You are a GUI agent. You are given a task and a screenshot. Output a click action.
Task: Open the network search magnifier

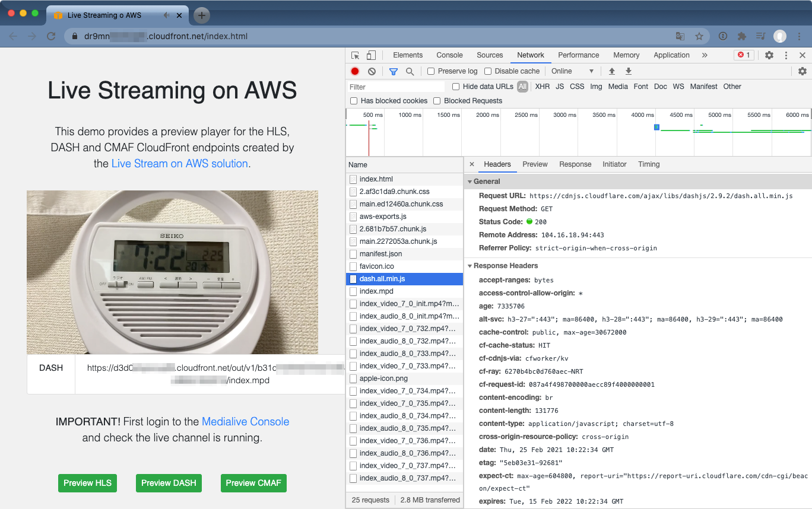click(x=410, y=71)
